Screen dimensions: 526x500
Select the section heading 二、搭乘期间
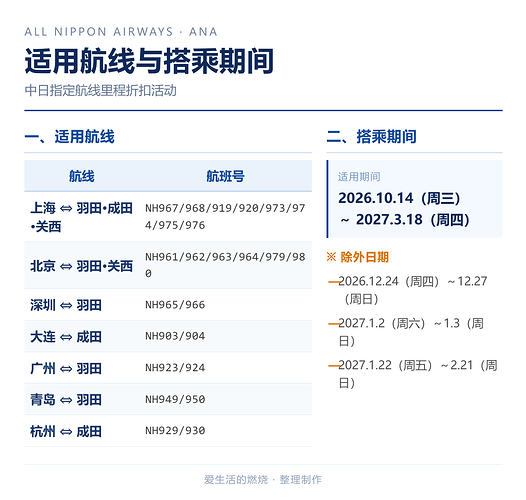pos(371,137)
